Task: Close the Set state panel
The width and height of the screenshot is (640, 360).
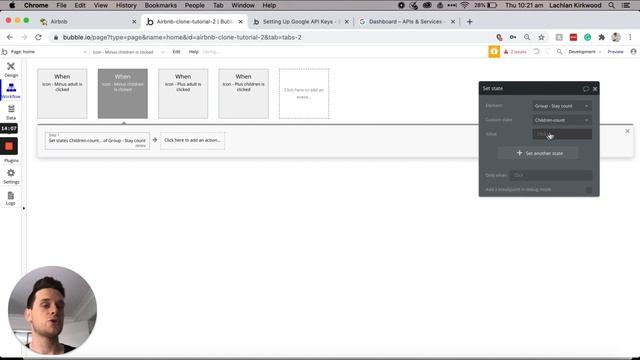Action: 595,89
